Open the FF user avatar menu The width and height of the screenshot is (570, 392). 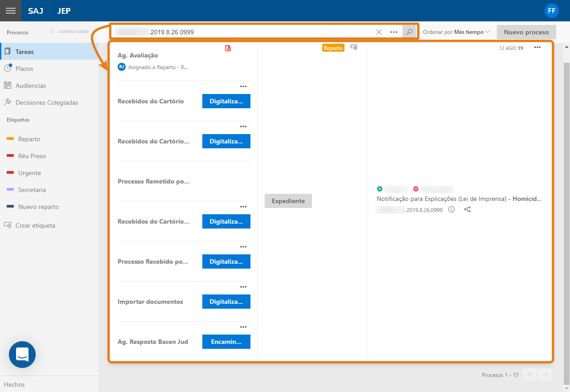(552, 11)
